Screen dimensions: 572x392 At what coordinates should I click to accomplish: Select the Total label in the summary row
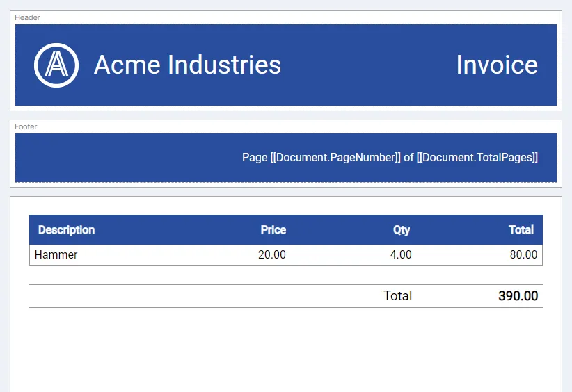397,296
